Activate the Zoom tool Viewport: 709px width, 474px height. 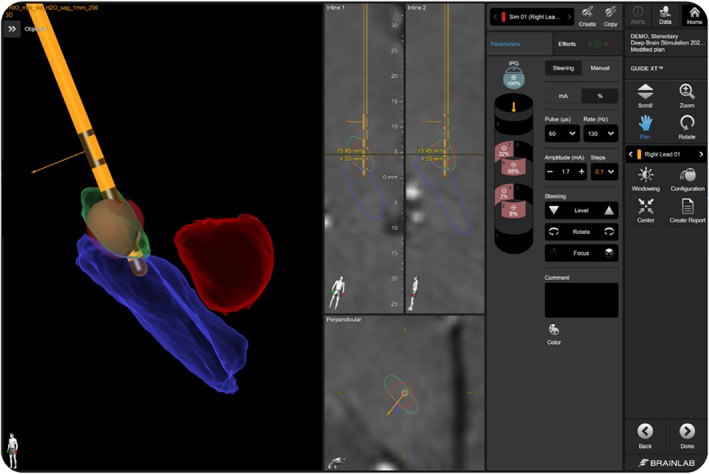tap(686, 95)
